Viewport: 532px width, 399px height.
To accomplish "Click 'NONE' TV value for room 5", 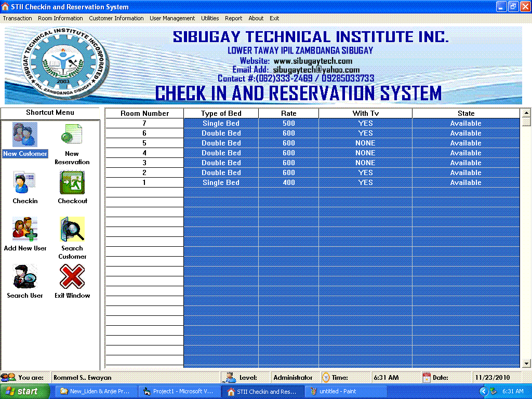I will pos(365,143).
